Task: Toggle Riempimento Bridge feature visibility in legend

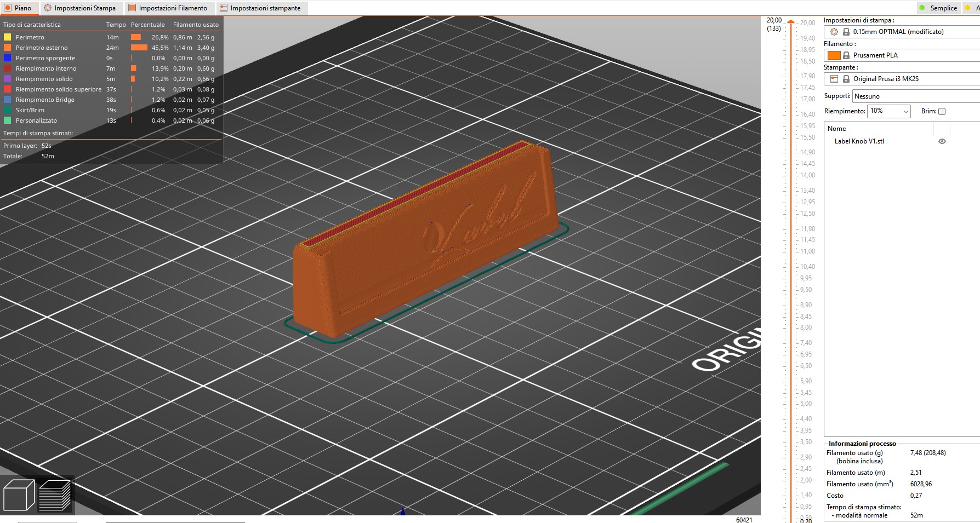Action: coord(45,100)
